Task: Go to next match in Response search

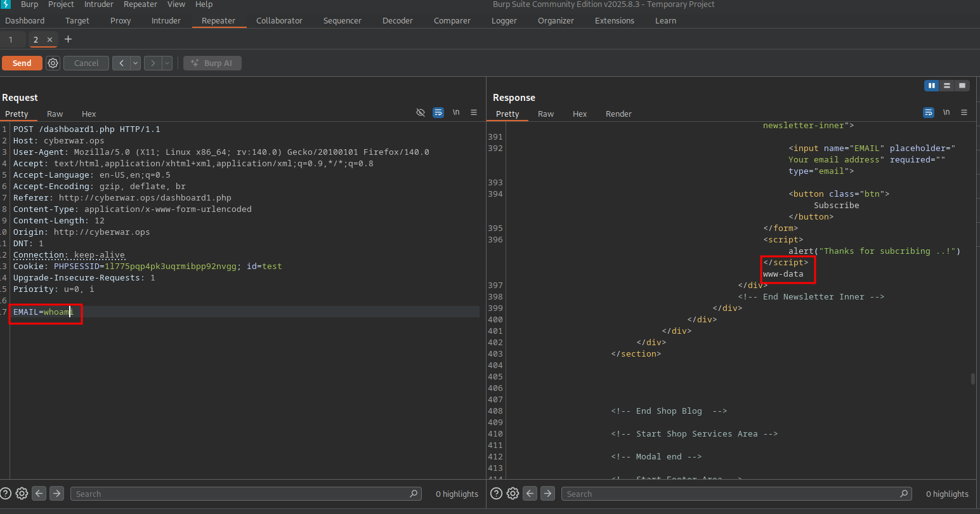Action: tap(547, 494)
